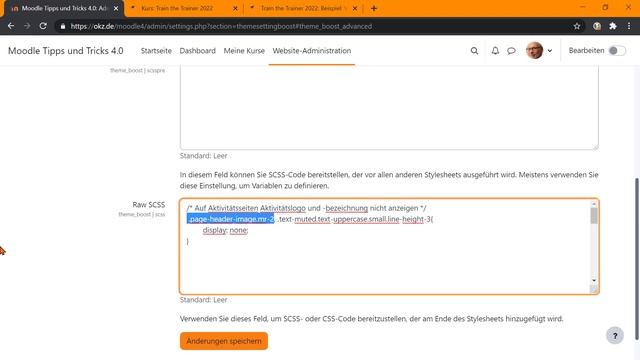640x360 pixels.
Task: Close the Train the Trainer 2022: Beispiel tab
Action: (355, 8)
